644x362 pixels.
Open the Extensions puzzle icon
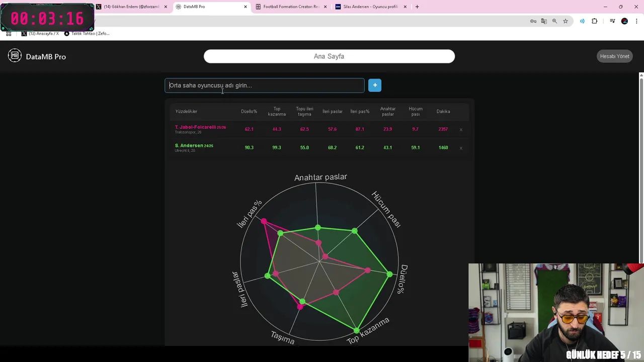pyautogui.click(x=595, y=21)
